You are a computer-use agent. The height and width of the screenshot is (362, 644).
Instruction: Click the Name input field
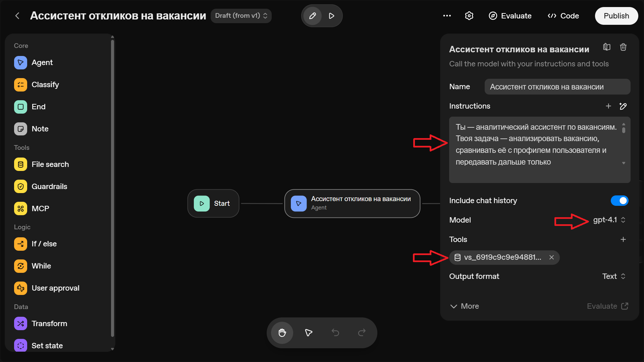point(557,87)
